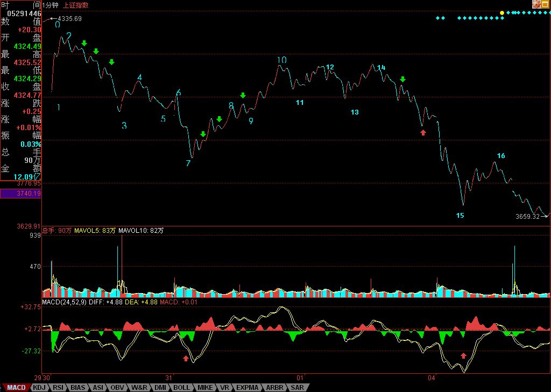Open the BOLL indicator tab
Viewport: 551px width, 392px height.
pos(181,387)
